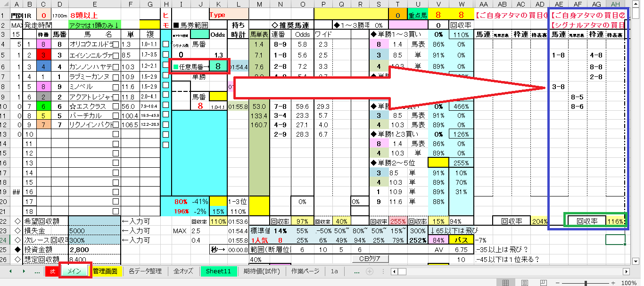Select the 任意馬番 input cell showing 8

pyautogui.click(x=218, y=66)
